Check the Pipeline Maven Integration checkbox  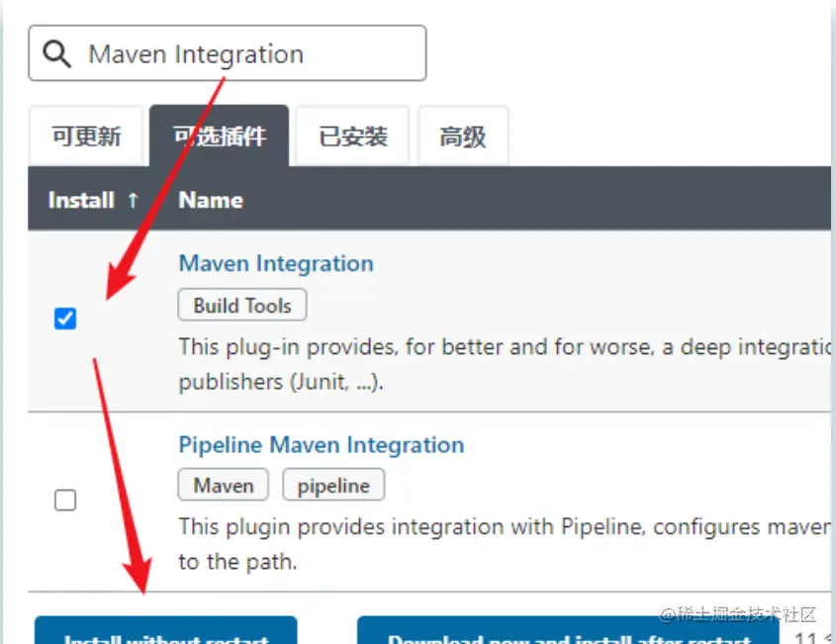65,500
